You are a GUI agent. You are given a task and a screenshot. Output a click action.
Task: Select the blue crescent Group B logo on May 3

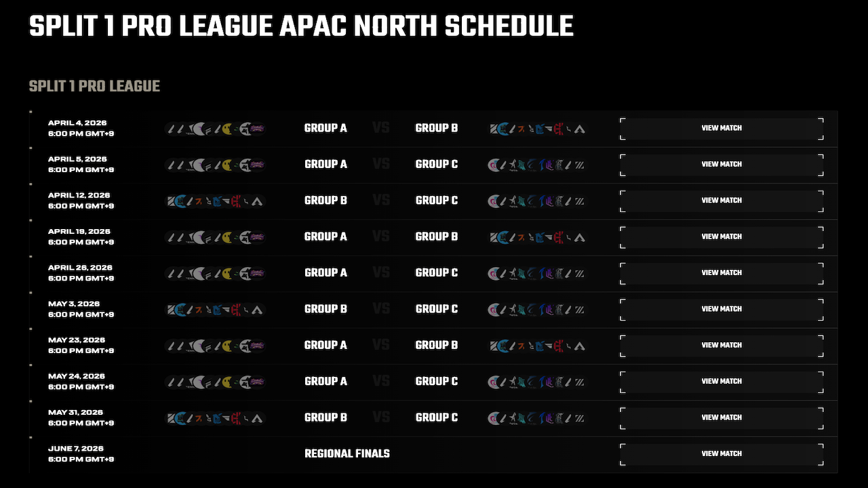180,309
